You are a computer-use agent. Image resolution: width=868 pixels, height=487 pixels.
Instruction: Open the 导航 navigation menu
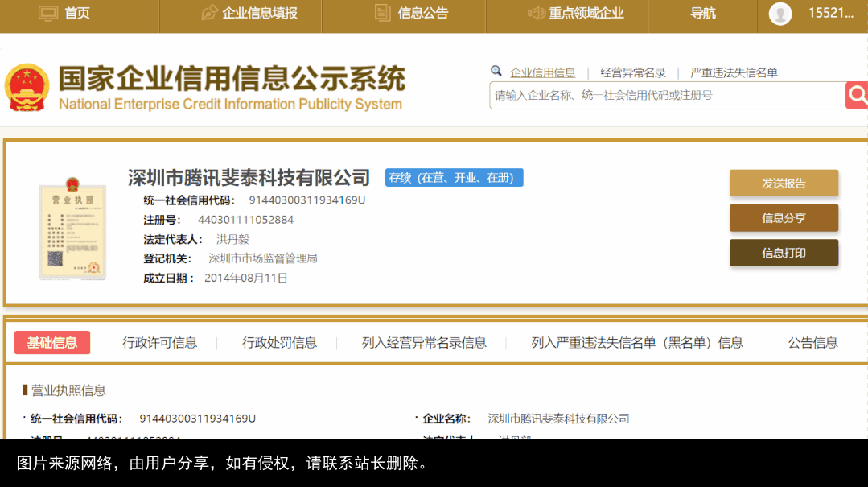coord(701,12)
